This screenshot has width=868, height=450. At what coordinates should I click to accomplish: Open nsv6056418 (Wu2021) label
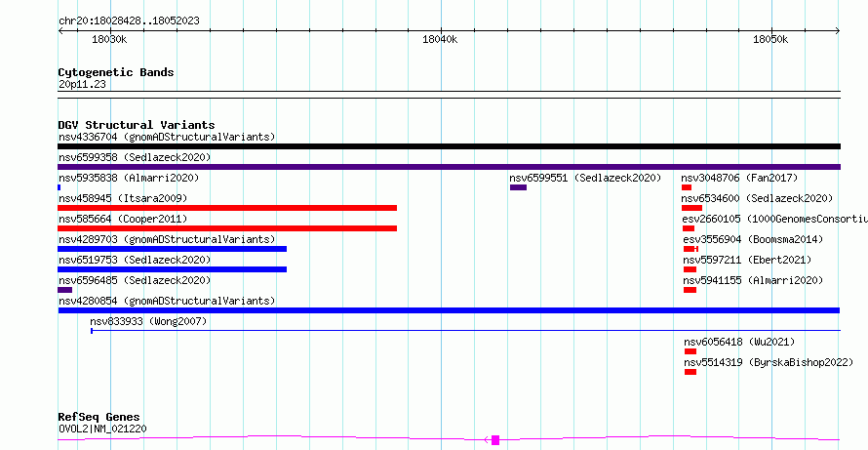click(739, 342)
